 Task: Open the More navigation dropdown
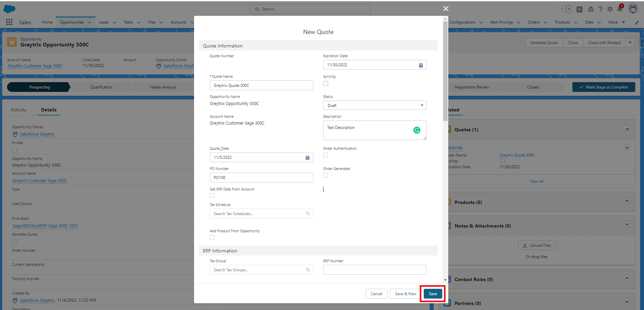(x=616, y=22)
